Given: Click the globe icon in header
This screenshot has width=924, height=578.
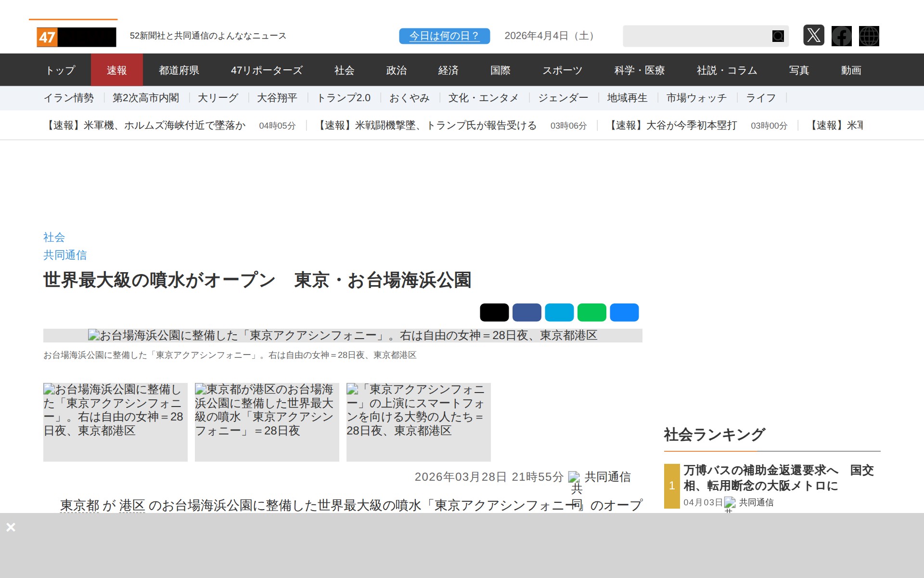Looking at the screenshot, I should coord(869,36).
